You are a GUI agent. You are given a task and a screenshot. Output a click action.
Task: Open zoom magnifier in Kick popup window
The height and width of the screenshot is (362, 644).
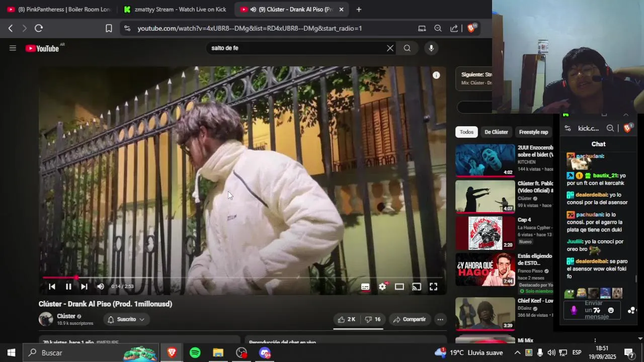pyautogui.click(x=610, y=128)
